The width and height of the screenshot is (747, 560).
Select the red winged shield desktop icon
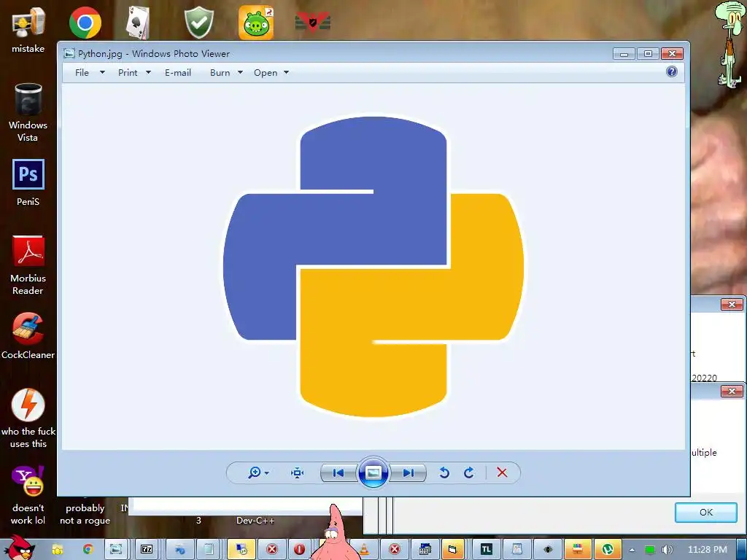313,21
